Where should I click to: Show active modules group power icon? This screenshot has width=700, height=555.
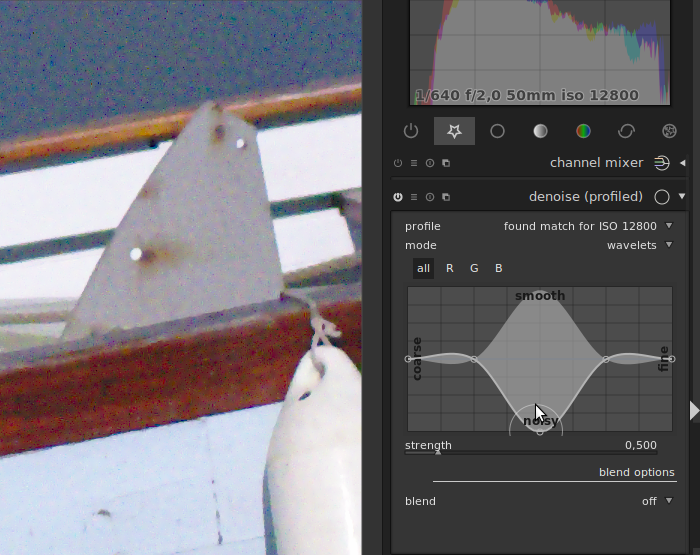point(411,131)
